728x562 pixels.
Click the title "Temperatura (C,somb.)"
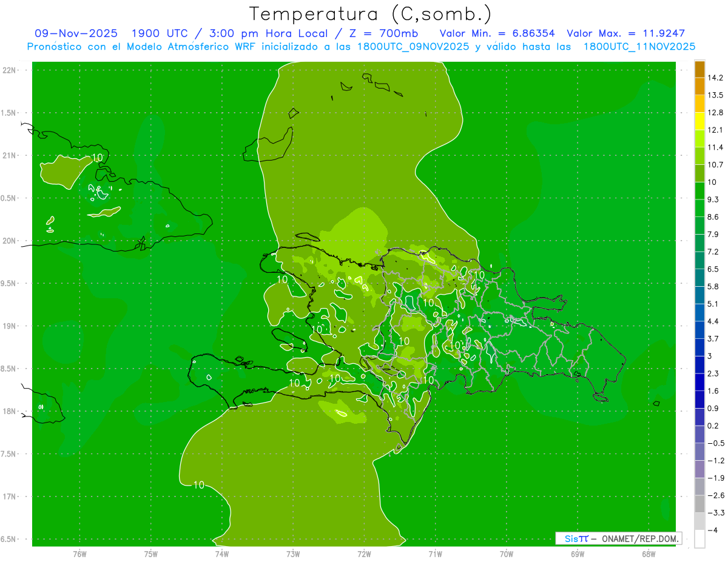coord(371,14)
